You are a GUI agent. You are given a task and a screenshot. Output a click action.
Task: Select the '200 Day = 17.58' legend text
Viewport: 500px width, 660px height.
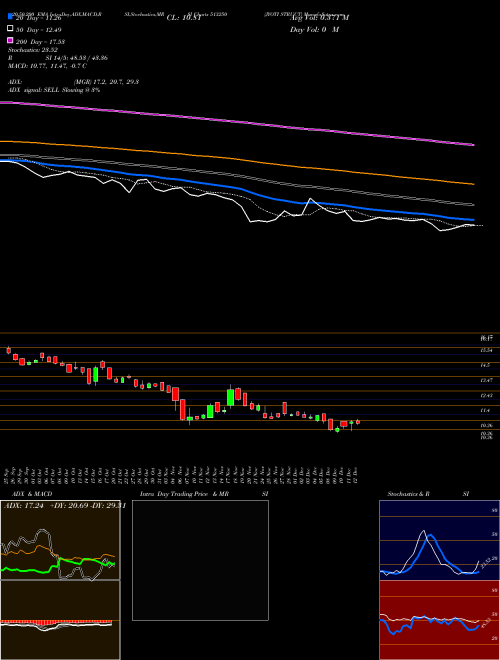tap(40, 42)
